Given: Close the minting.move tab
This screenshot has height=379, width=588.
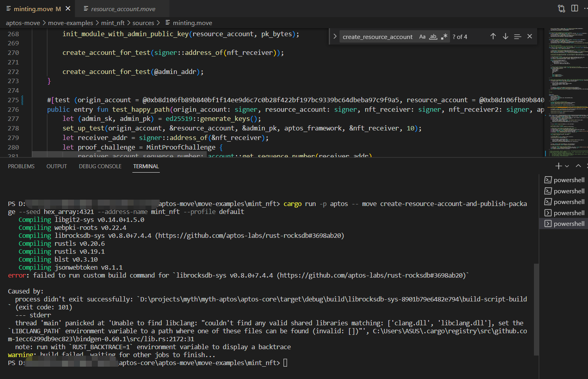Looking at the screenshot, I should tap(68, 8).
